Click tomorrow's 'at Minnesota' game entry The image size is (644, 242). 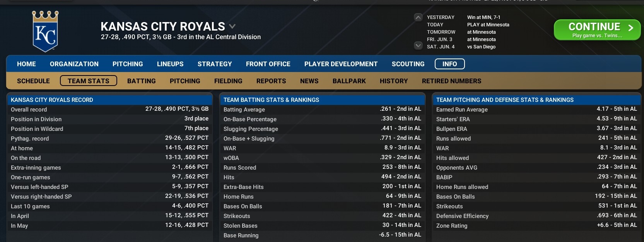(x=482, y=32)
